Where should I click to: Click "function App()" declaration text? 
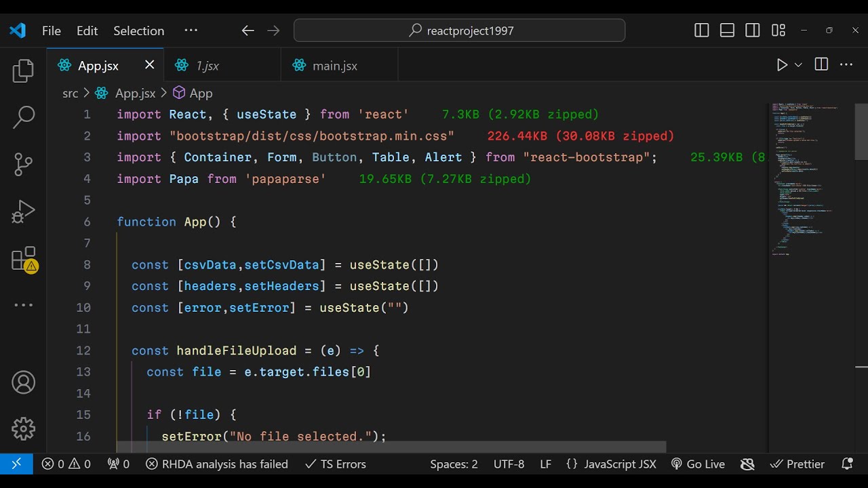169,222
